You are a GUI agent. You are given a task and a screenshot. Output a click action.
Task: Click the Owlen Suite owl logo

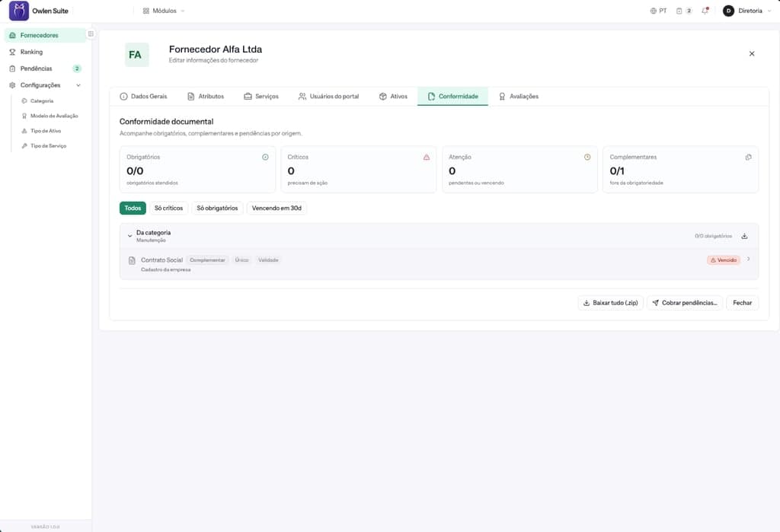19,11
